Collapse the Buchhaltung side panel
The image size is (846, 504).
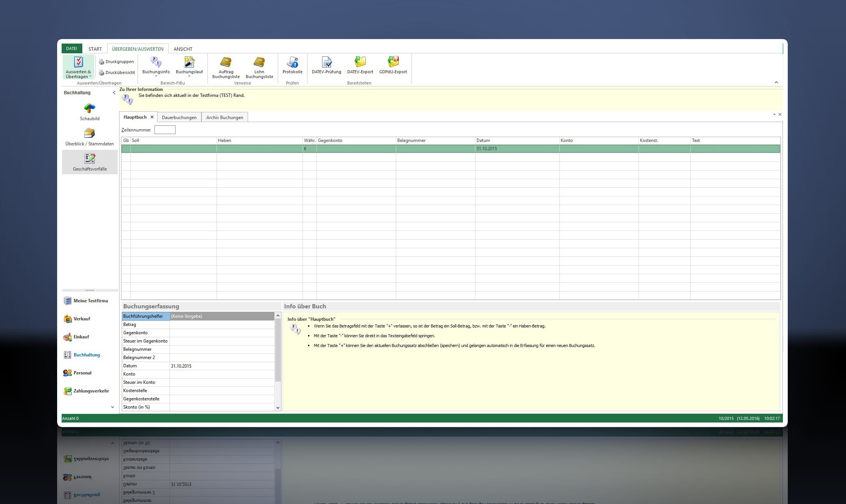[x=114, y=92]
